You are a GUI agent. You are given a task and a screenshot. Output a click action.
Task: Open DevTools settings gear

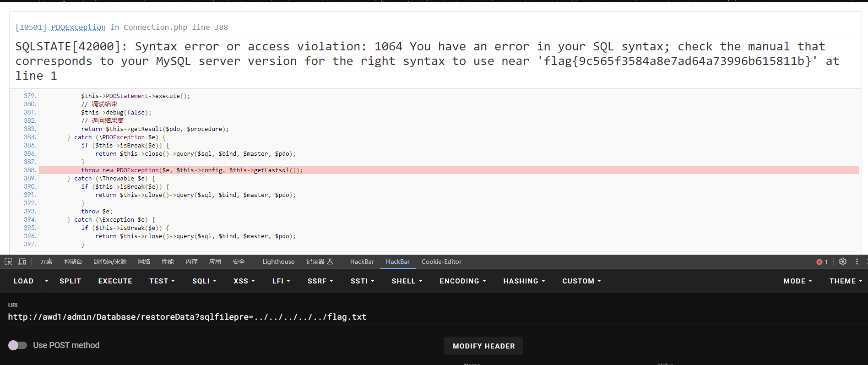(x=843, y=261)
